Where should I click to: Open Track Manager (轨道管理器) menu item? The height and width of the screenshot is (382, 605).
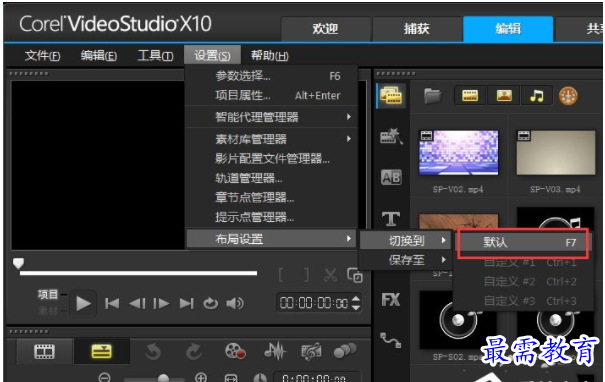(x=272, y=178)
